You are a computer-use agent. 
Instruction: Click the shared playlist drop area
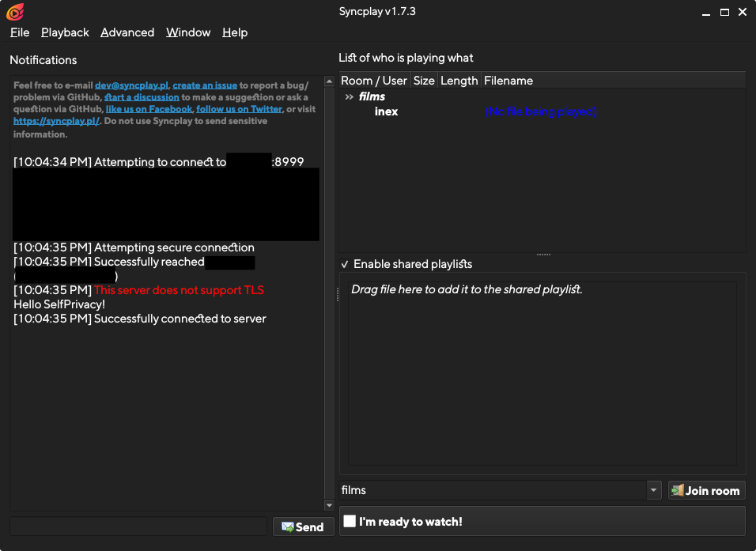click(x=542, y=374)
